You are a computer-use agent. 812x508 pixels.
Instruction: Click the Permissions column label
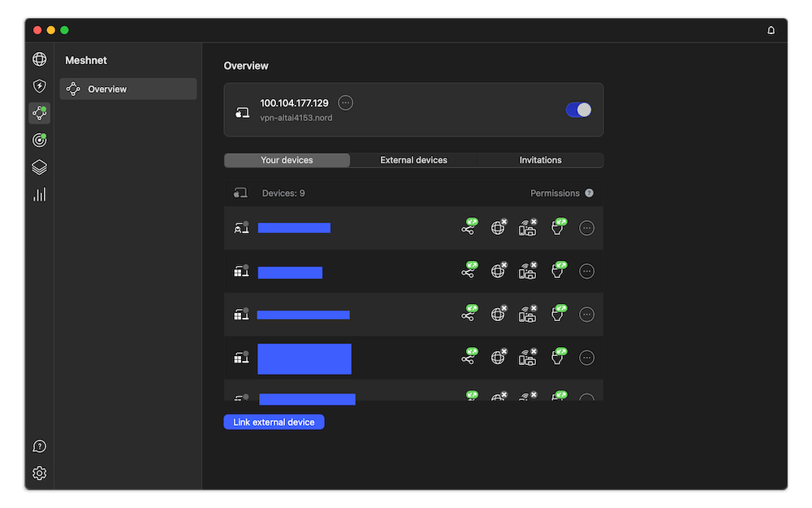point(555,193)
